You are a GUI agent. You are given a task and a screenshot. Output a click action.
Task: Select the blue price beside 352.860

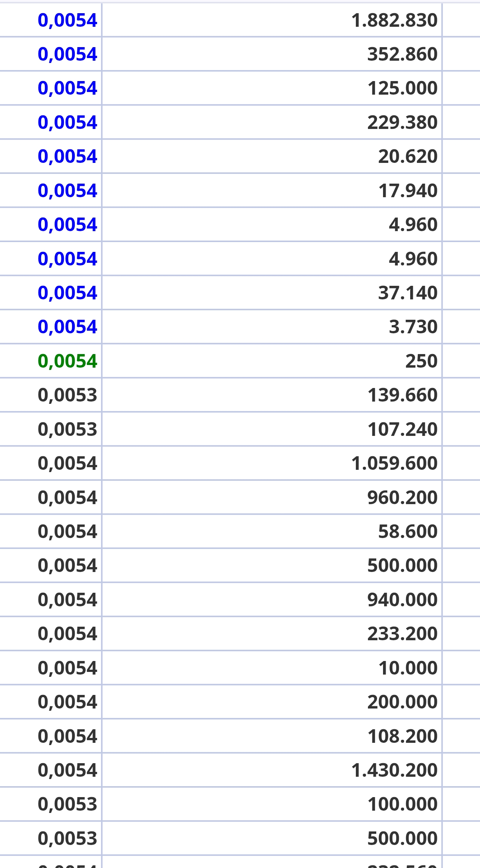tap(68, 54)
